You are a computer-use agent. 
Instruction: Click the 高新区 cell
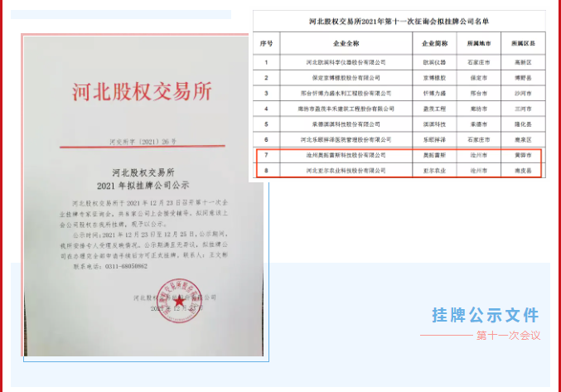(x=523, y=62)
